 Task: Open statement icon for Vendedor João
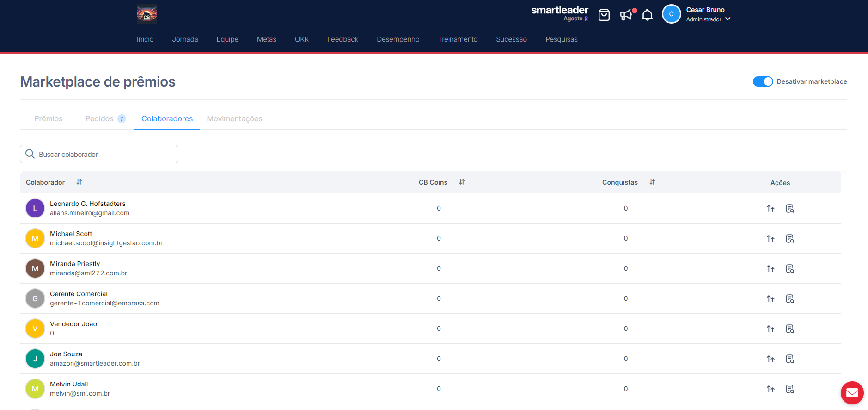(x=790, y=329)
